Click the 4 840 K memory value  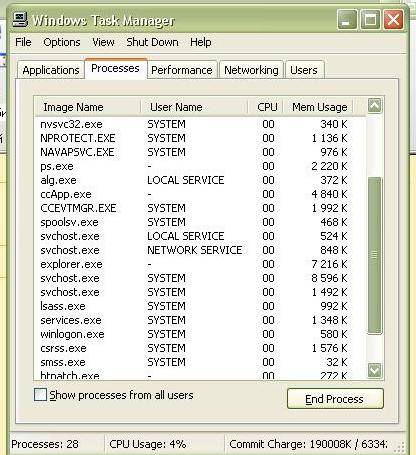tap(329, 194)
